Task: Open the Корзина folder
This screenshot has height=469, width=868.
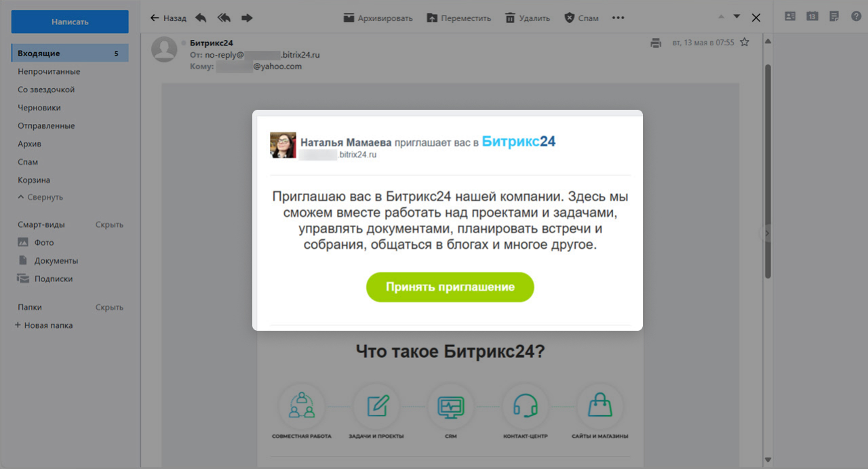Action: point(34,180)
